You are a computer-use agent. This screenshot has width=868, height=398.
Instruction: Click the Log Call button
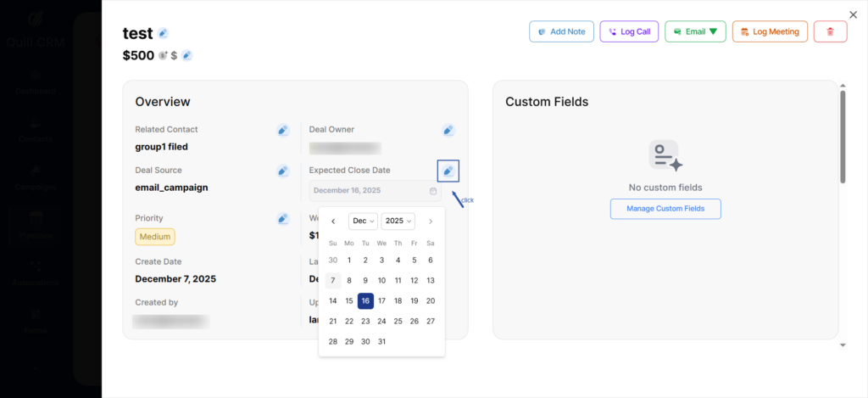(x=629, y=31)
